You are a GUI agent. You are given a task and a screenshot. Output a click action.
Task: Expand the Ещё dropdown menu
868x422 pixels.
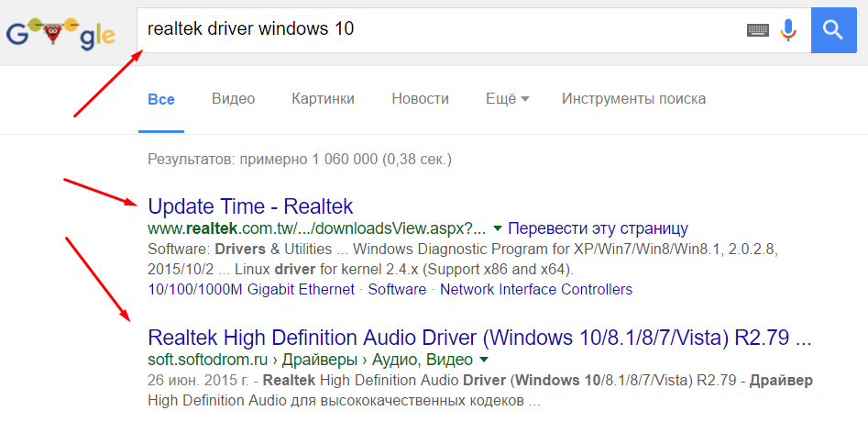point(507,99)
